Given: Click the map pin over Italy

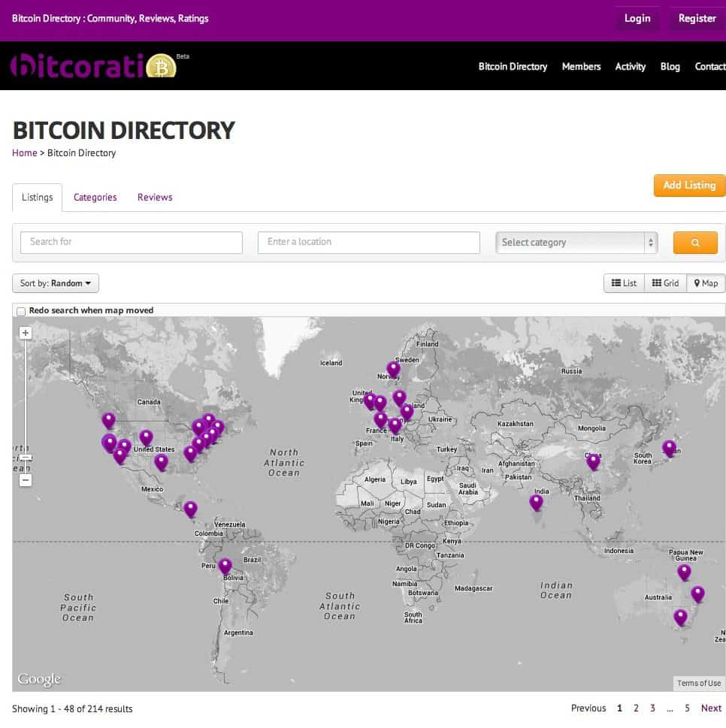Looking at the screenshot, I should 395,425.
